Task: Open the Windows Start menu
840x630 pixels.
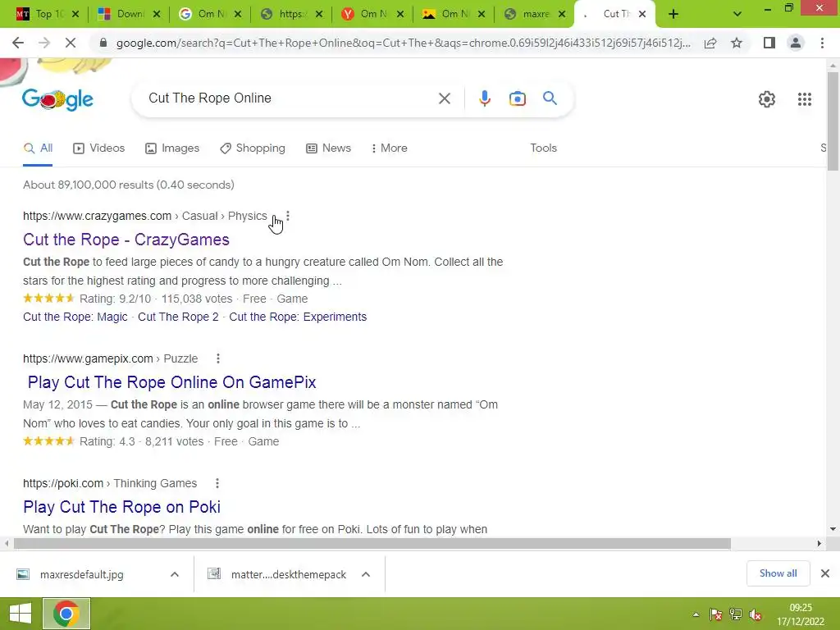Action: [20, 614]
